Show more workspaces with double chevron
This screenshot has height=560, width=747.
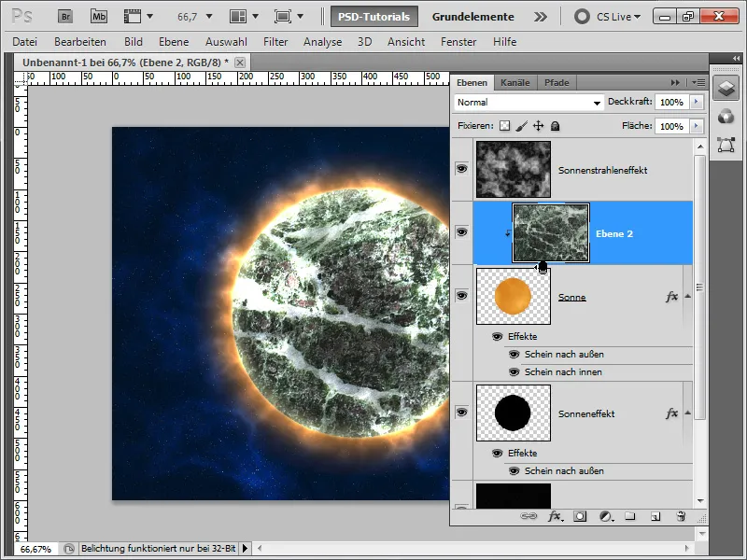coord(541,17)
